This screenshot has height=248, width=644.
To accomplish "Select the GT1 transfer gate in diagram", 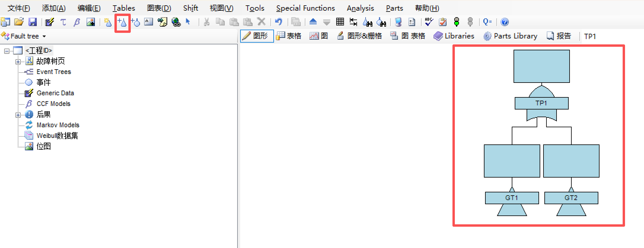I will coord(512,198).
